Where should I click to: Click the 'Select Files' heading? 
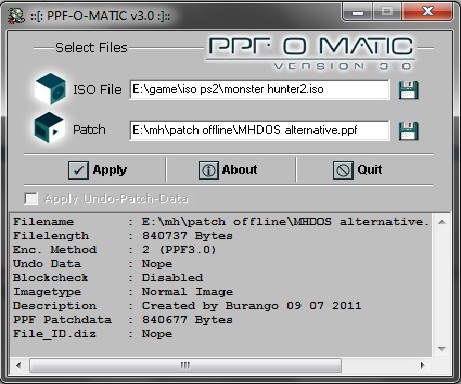coord(91,48)
